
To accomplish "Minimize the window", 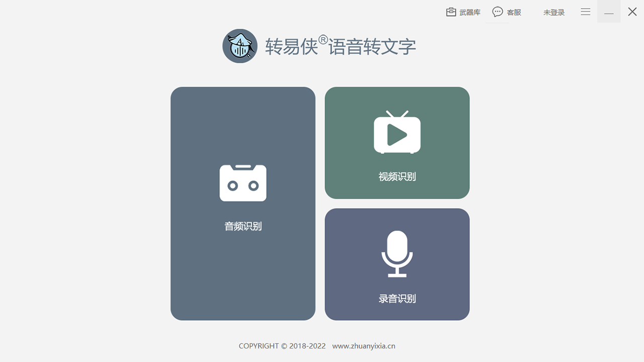I will (609, 12).
